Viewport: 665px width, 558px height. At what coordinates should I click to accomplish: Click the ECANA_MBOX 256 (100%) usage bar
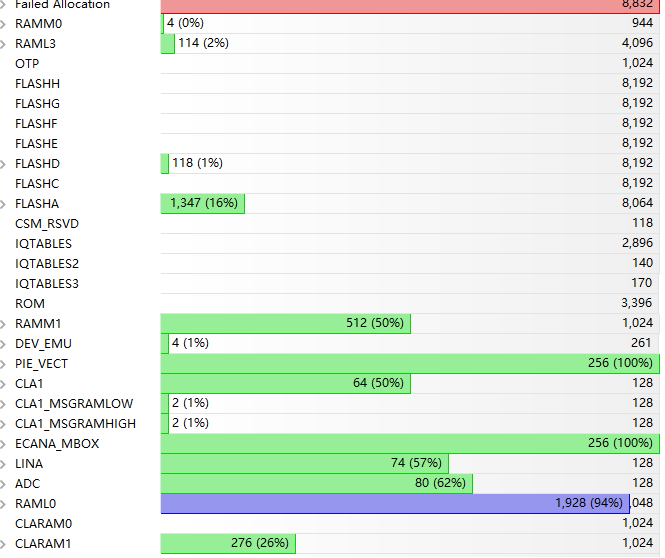[x=400, y=443]
